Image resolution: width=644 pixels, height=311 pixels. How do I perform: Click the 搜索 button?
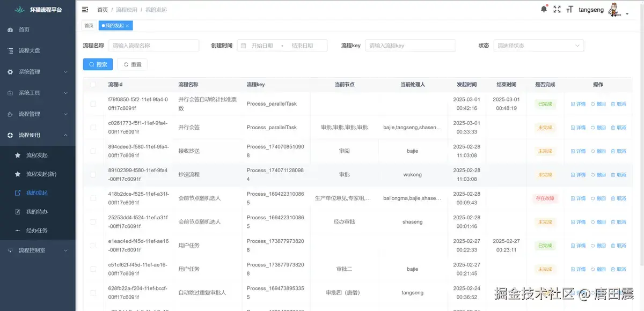98,64
